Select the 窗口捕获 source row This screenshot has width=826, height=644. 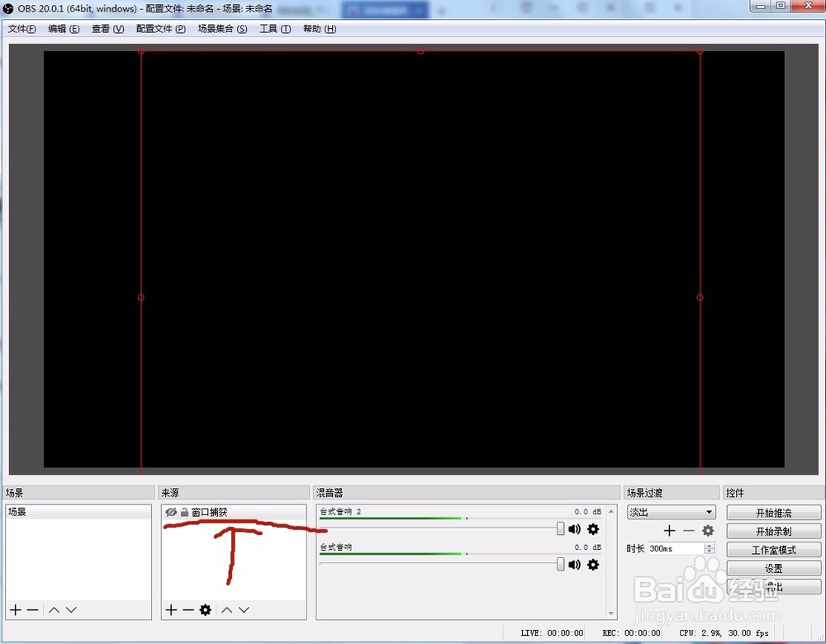234,512
